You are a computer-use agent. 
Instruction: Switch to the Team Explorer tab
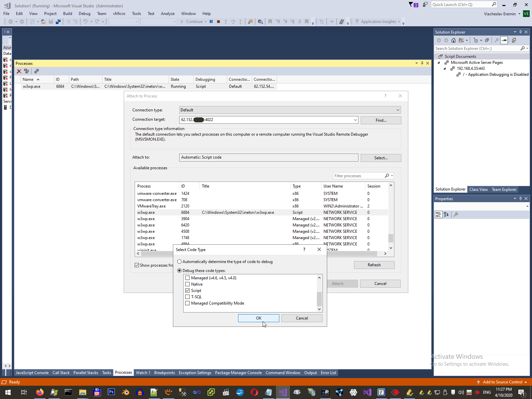click(504, 190)
